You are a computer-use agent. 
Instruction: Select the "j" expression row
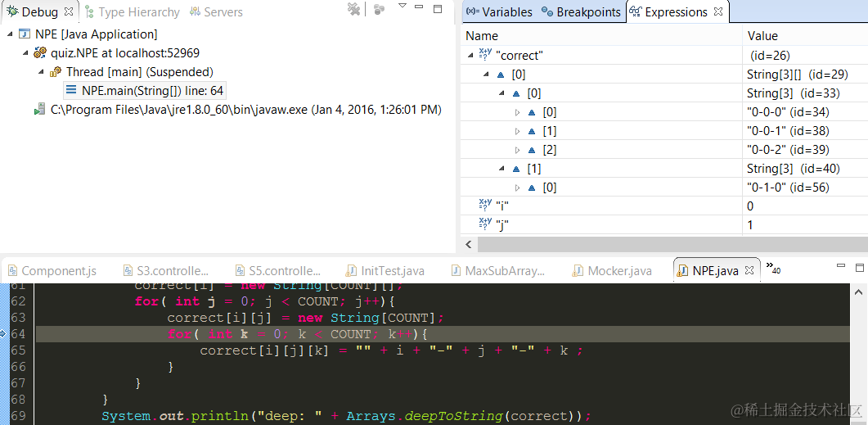(x=664, y=225)
